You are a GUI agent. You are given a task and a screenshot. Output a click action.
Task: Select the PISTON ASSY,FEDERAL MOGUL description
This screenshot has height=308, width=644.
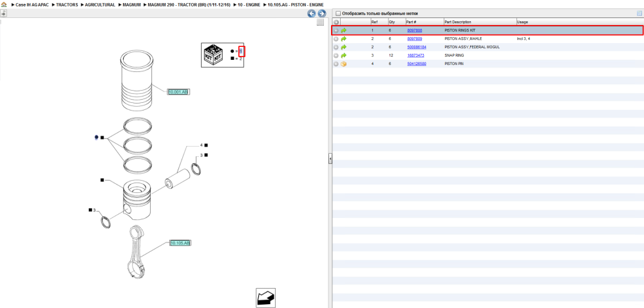[x=473, y=47]
